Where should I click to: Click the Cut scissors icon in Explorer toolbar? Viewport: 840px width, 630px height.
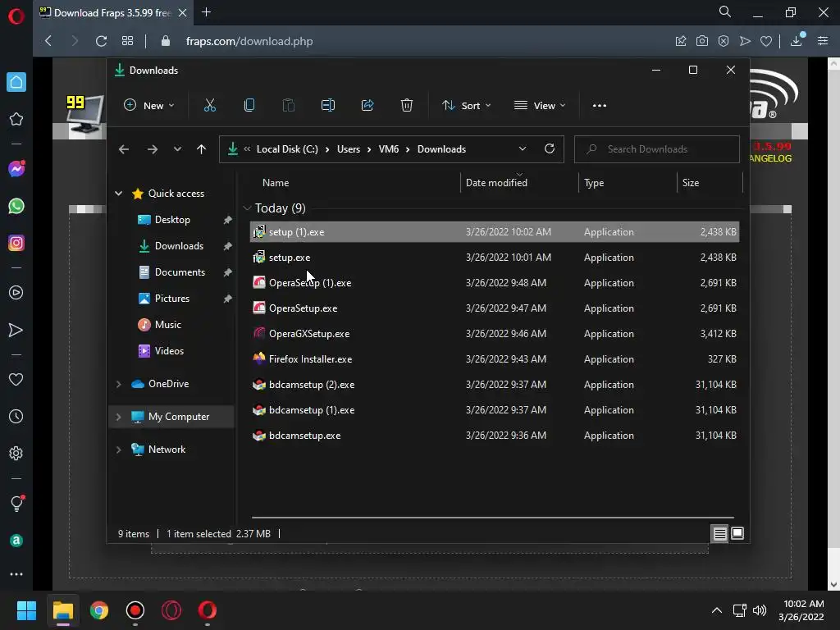click(209, 106)
